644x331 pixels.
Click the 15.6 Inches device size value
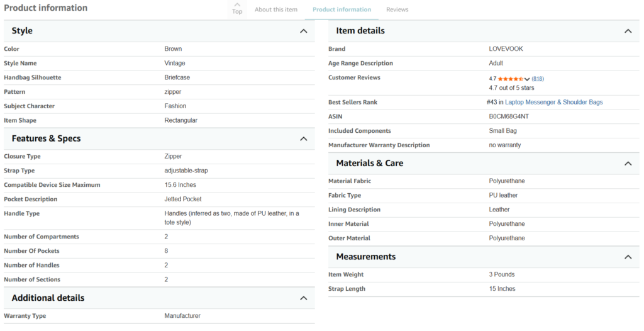180,184
